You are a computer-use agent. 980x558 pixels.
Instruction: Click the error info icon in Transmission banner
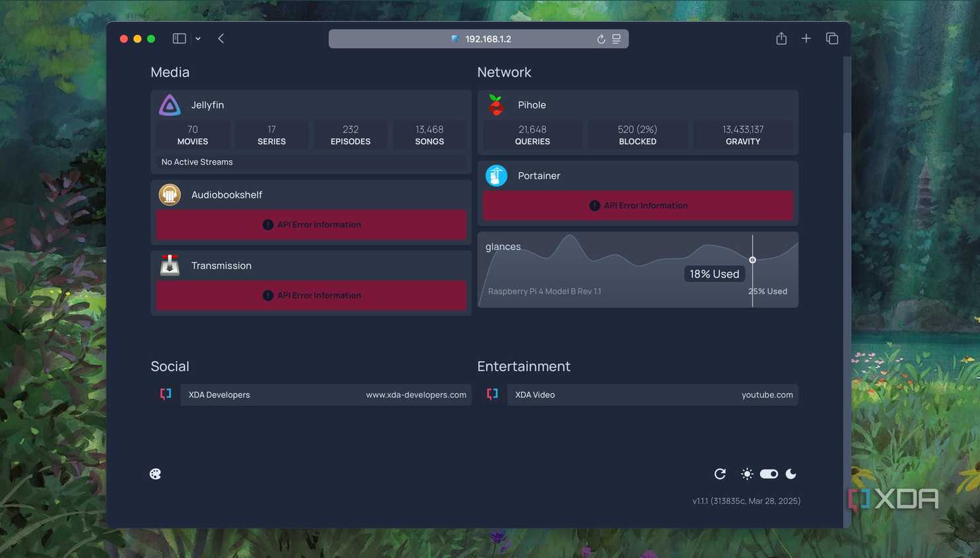point(268,296)
